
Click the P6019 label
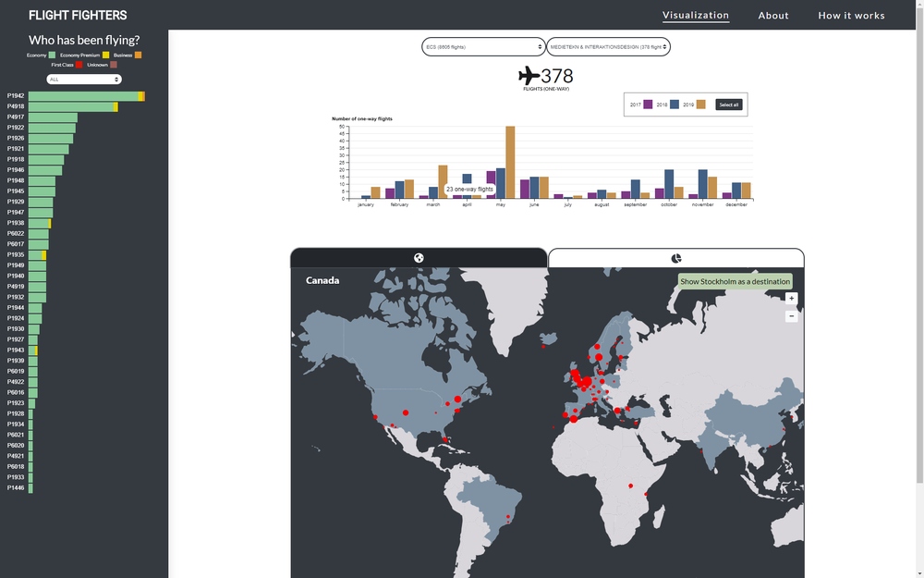(16, 371)
